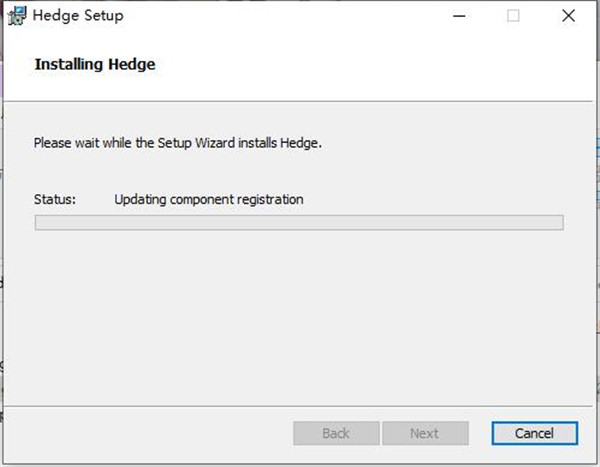Screen dimensions: 600x467
Task: Click the footer area left of the Back button
Action: [149, 433]
